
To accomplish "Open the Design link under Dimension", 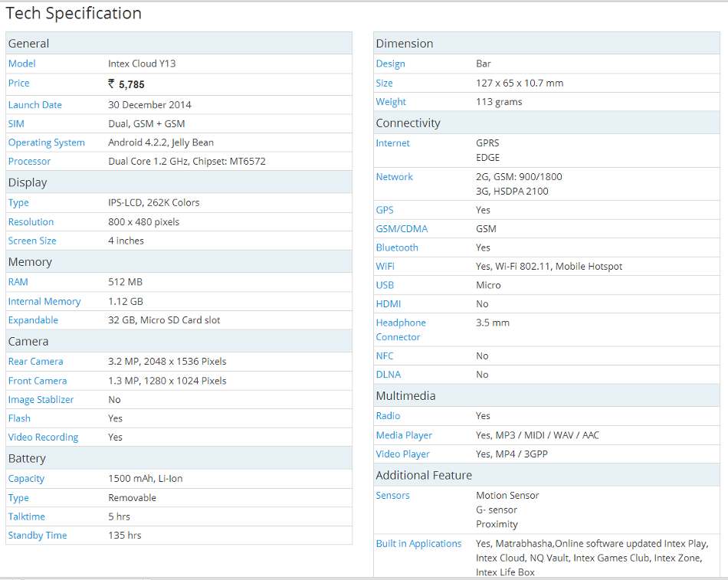I will (391, 64).
